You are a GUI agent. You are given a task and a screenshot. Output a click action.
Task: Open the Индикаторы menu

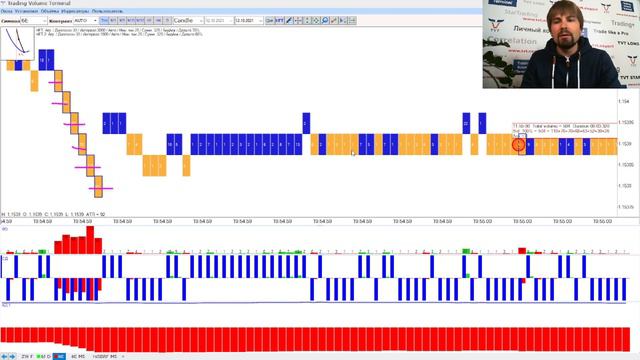[x=76, y=11]
